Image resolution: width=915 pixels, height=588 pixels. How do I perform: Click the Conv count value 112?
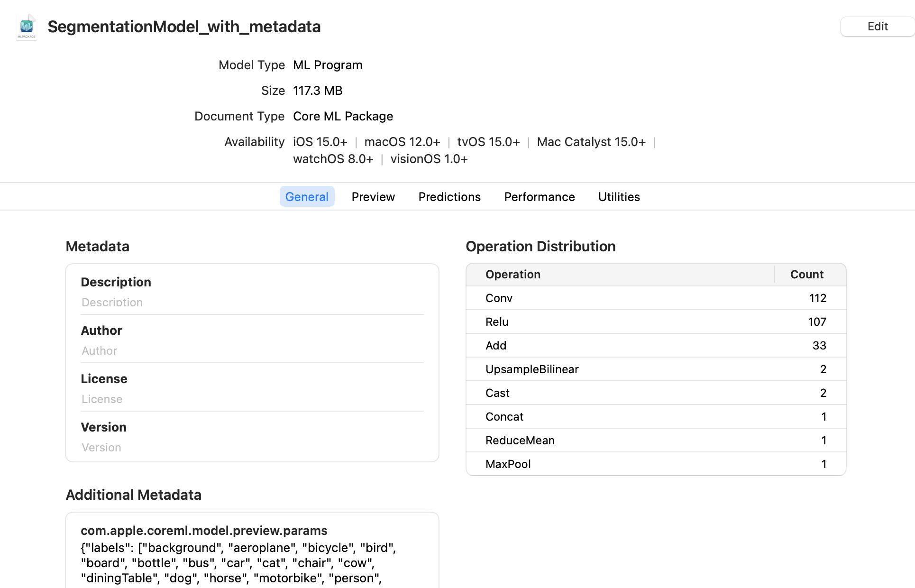click(817, 298)
